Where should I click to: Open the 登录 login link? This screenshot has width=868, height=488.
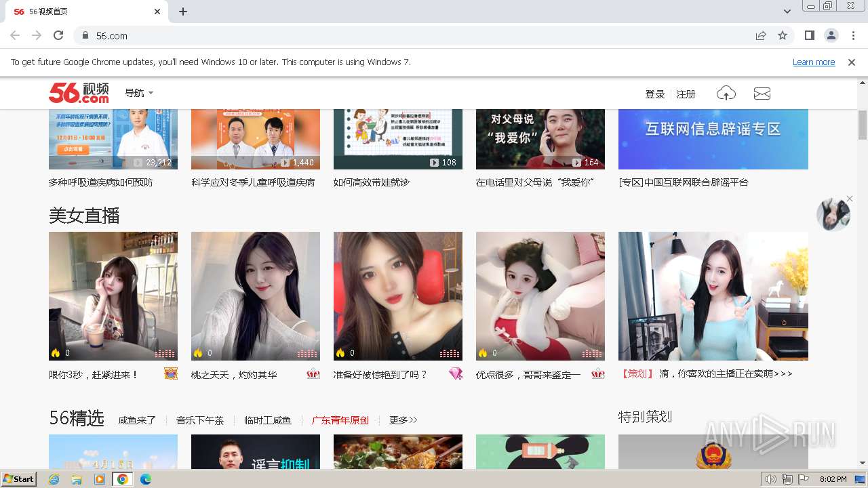click(x=654, y=94)
